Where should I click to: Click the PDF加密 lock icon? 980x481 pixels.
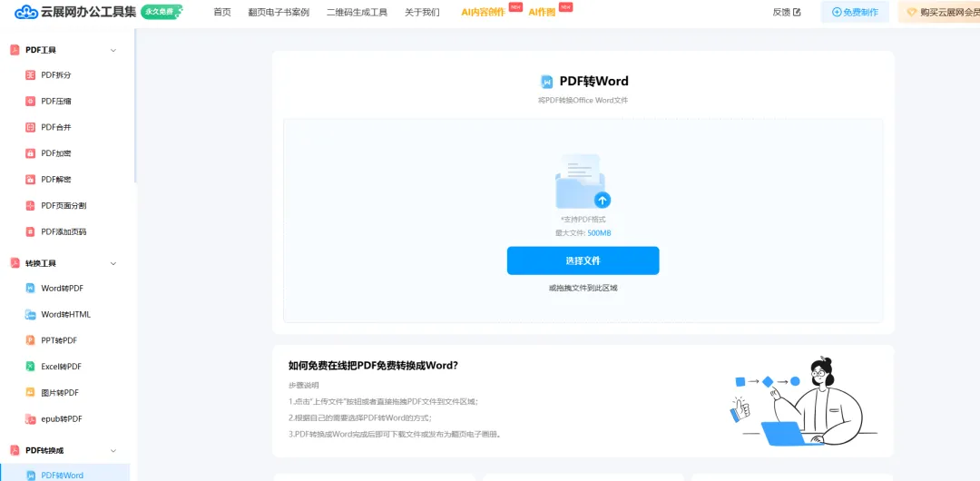(x=30, y=153)
